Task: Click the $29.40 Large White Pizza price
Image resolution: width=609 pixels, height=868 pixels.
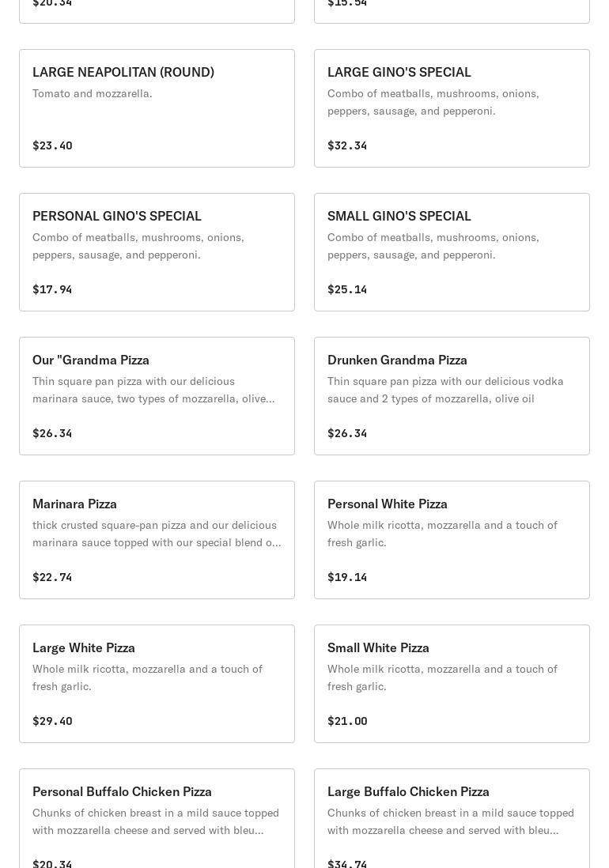Action: (52, 721)
